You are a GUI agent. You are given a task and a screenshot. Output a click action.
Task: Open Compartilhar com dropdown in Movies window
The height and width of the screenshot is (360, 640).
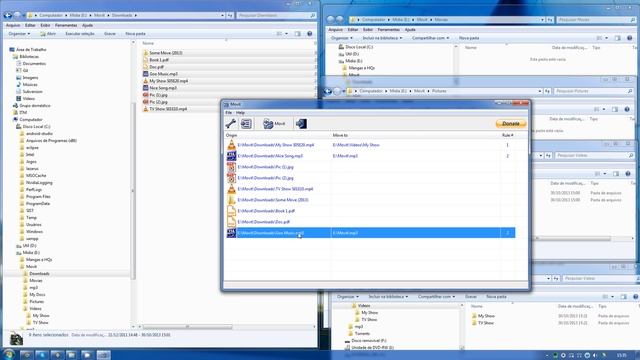point(430,38)
